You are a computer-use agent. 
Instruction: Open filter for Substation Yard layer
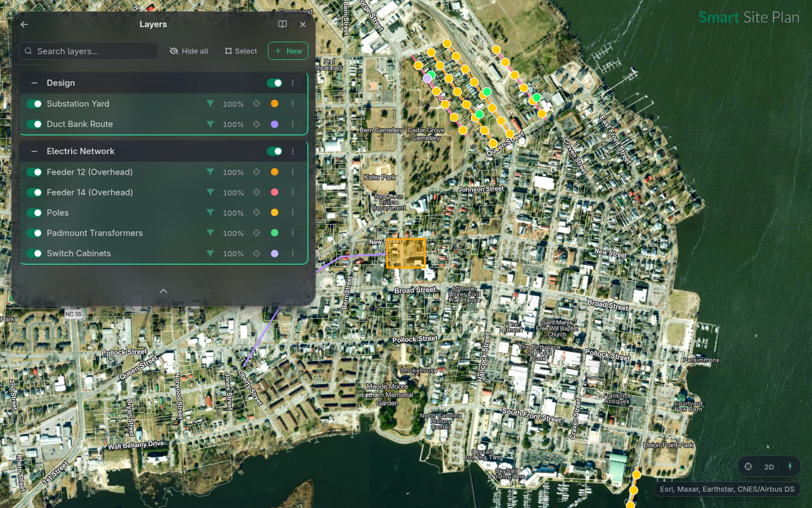pos(210,104)
